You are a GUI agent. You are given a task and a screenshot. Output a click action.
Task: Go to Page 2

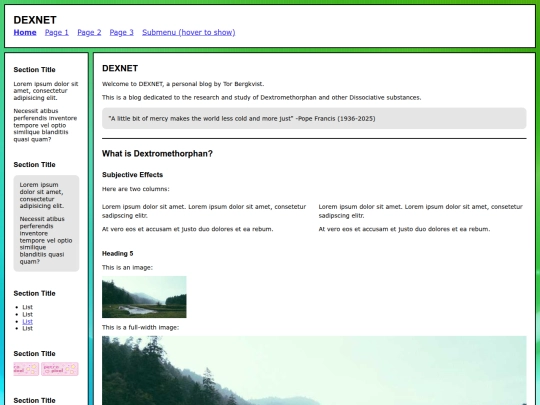[89, 32]
